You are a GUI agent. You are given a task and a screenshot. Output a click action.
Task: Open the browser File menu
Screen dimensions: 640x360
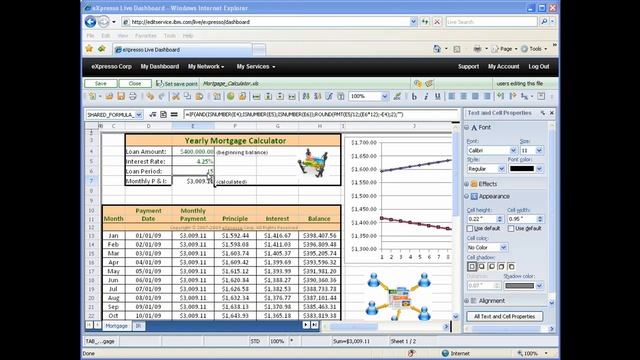point(90,36)
